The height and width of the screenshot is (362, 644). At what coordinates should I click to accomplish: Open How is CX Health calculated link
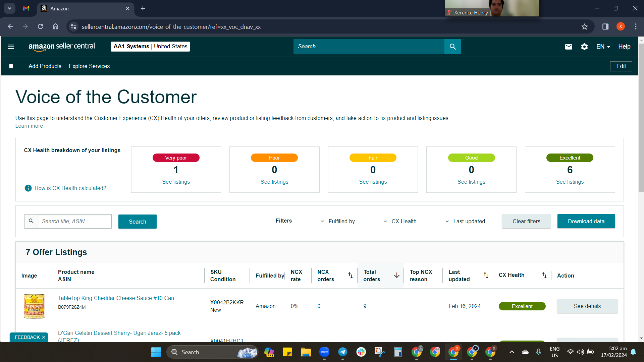[70, 188]
